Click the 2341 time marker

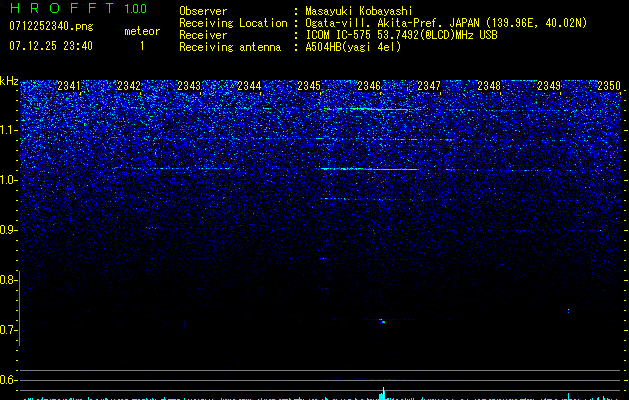pos(69,86)
